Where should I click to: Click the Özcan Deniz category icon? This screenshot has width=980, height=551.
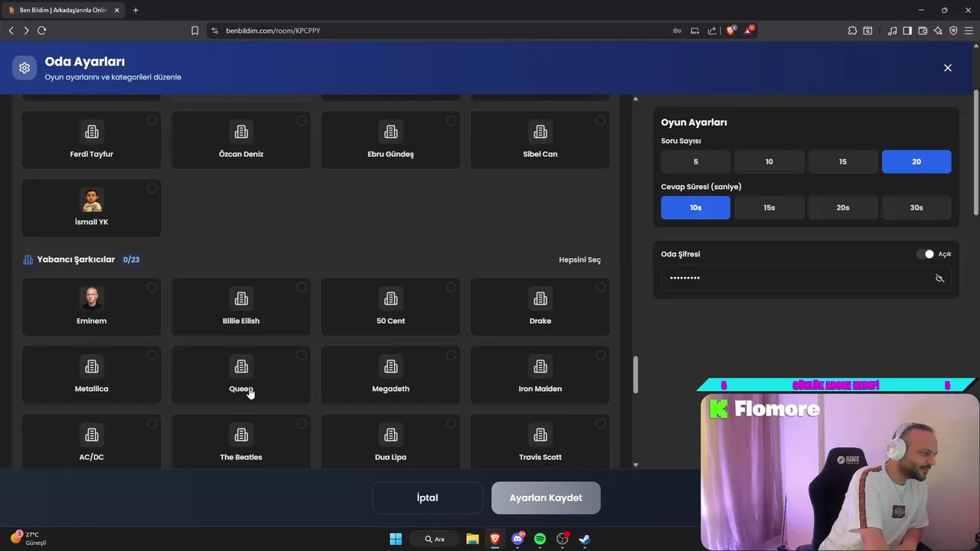(241, 132)
